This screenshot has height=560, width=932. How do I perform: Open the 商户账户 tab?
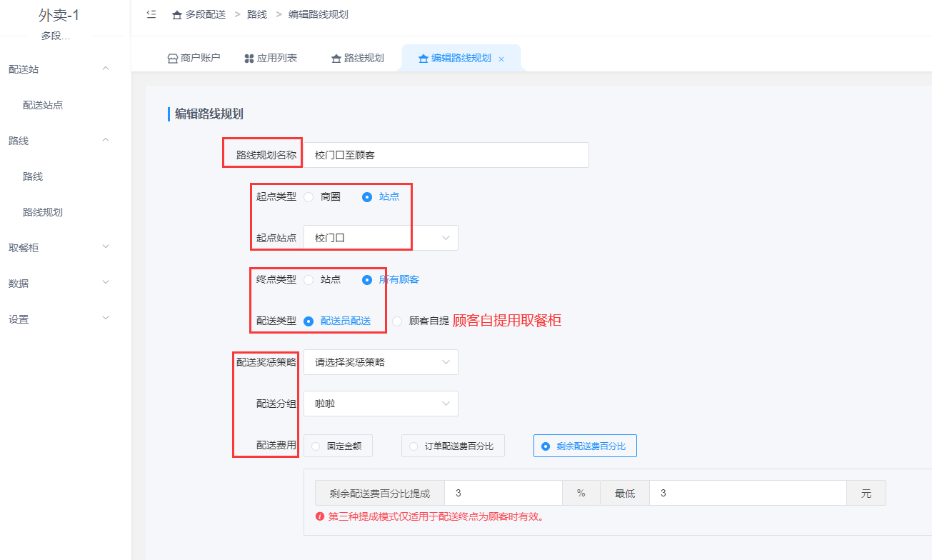[194, 59]
